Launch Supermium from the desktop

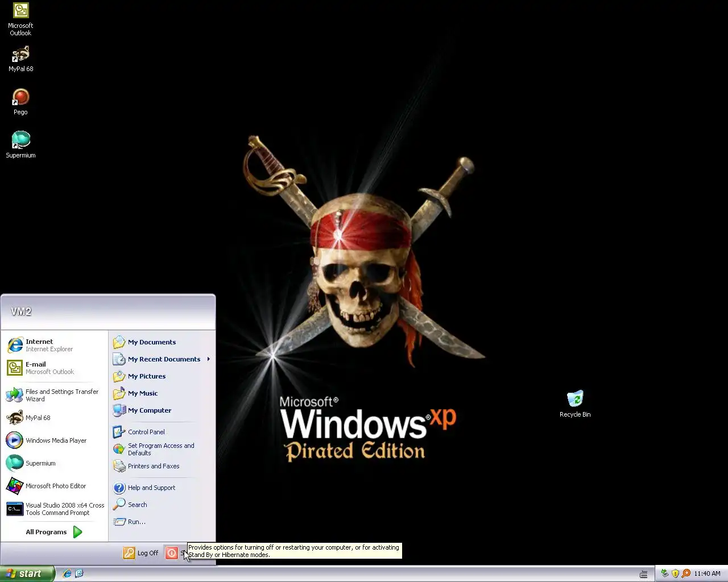pyautogui.click(x=20, y=145)
